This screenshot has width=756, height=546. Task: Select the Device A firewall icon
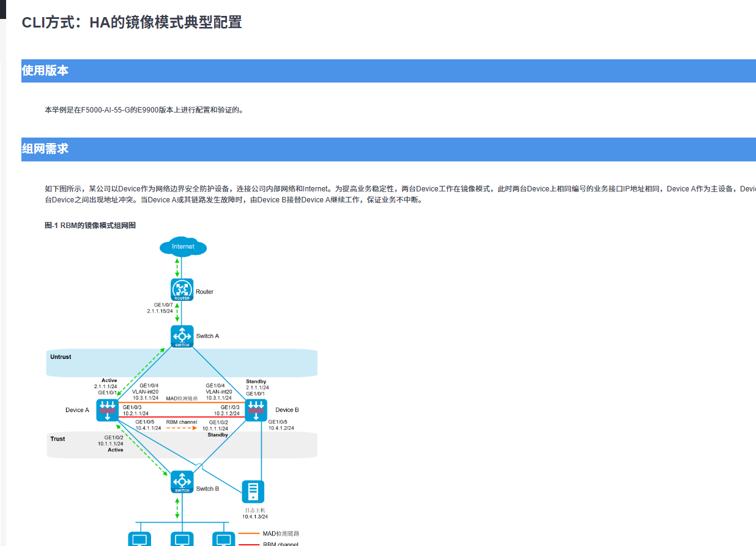click(x=107, y=410)
